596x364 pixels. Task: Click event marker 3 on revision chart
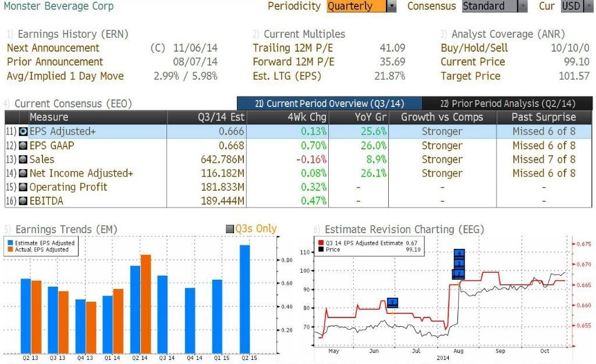tap(459, 263)
